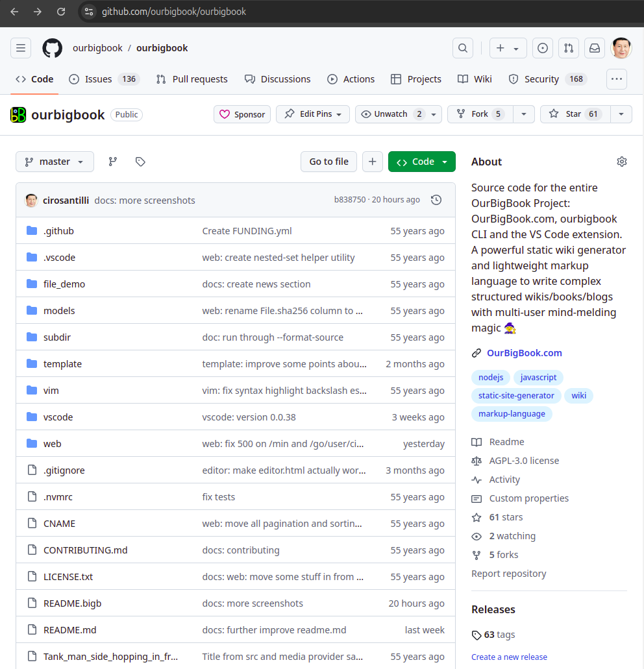Click the 63 tags icon in Releases
Screen dimensions: 644x669
[x=477, y=635]
